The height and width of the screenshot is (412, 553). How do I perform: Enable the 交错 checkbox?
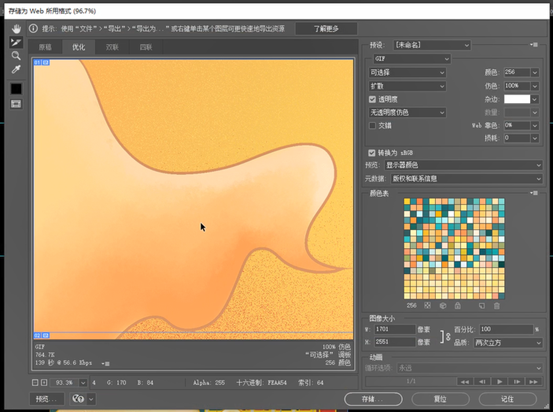372,126
